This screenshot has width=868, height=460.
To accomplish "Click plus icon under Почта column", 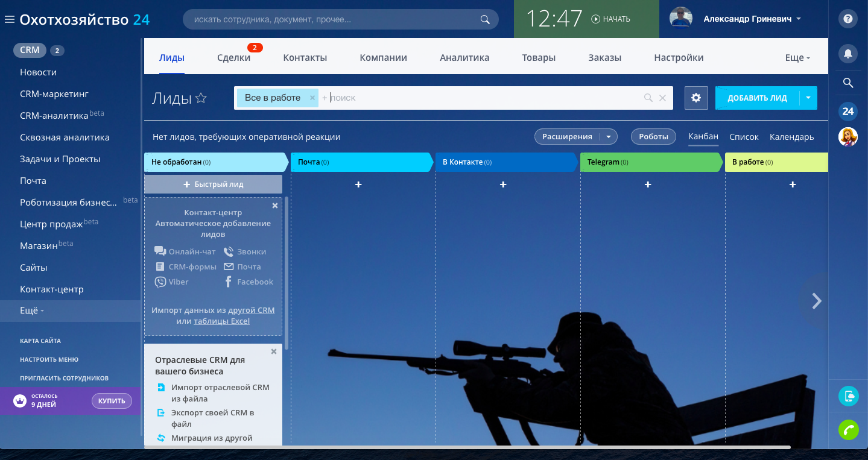I will click(x=358, y=184).
